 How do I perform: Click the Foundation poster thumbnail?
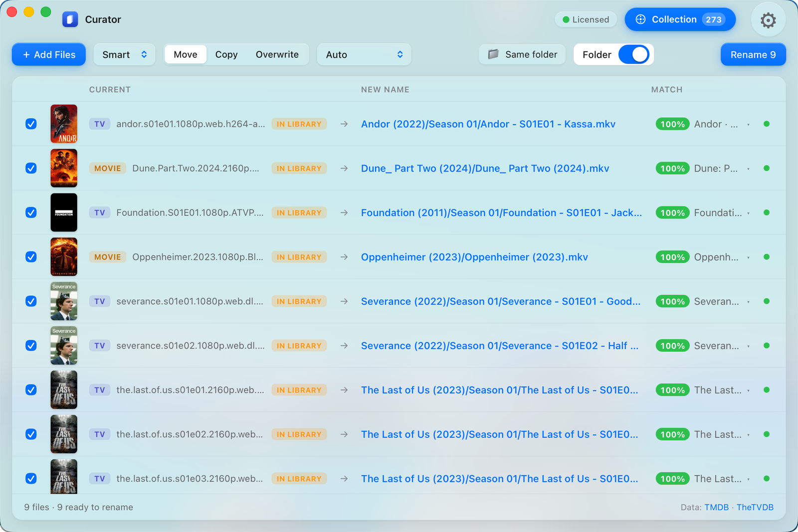64,212
